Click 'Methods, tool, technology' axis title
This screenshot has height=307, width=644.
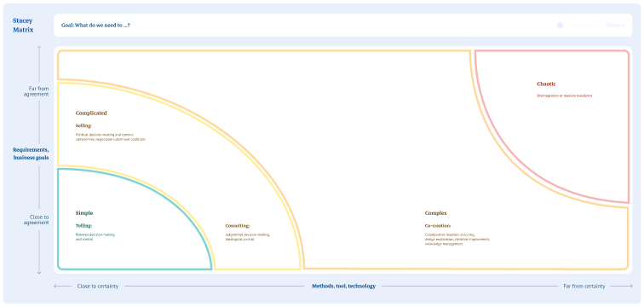[x=344, y=286]
